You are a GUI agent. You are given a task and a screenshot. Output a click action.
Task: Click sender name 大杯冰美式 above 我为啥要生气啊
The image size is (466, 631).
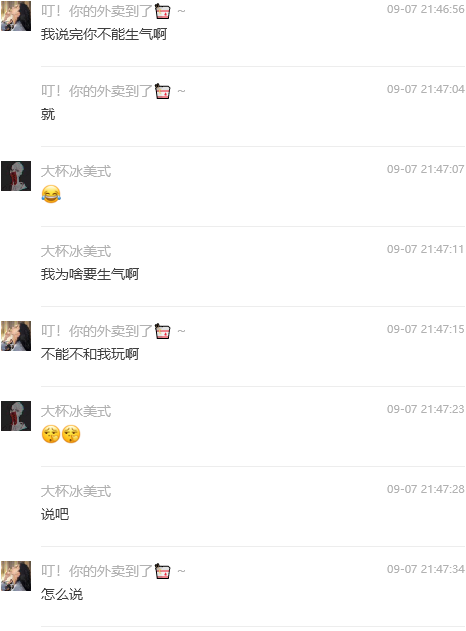[x=76, y=251]
